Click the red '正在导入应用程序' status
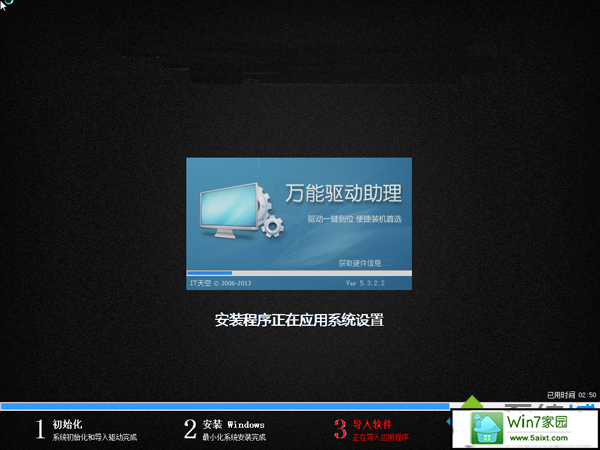 (381, 437)
